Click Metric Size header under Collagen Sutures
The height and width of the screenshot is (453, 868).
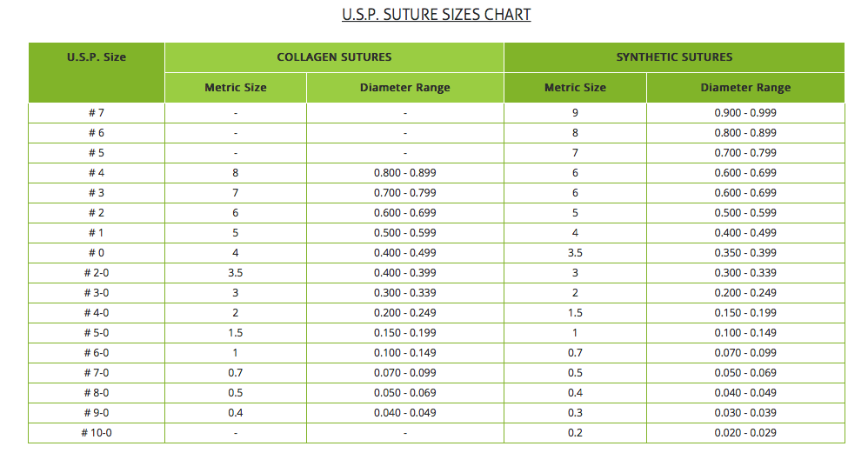tap(236, 88)
